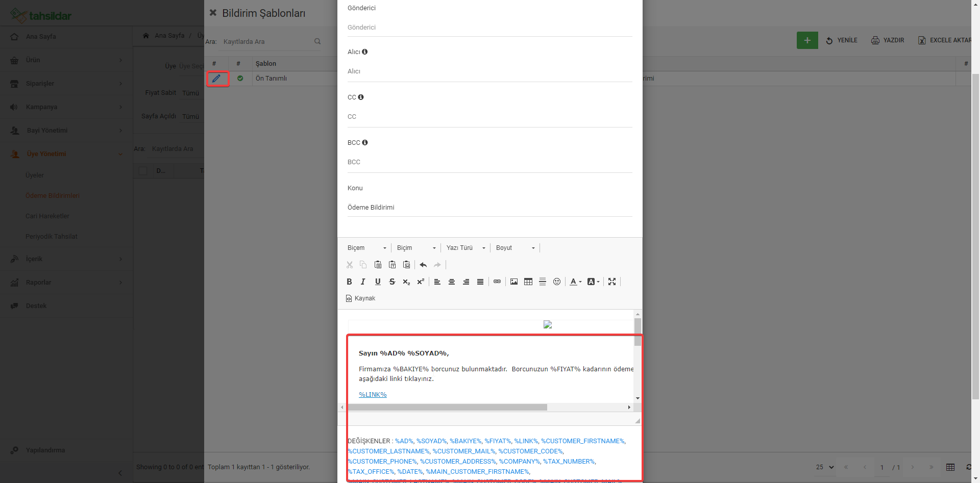
Task: Click the YAZDIR print button
Action: pyautogui.click(x=888, y=40)
